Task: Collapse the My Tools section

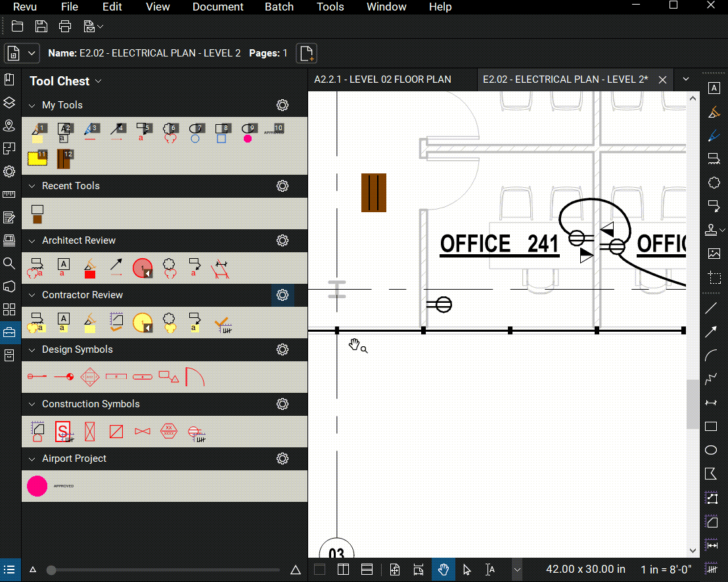Action: (32, 104)
